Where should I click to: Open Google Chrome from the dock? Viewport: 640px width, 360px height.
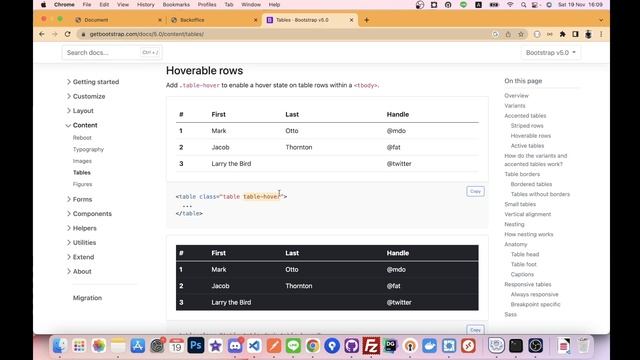pos(313,346)
